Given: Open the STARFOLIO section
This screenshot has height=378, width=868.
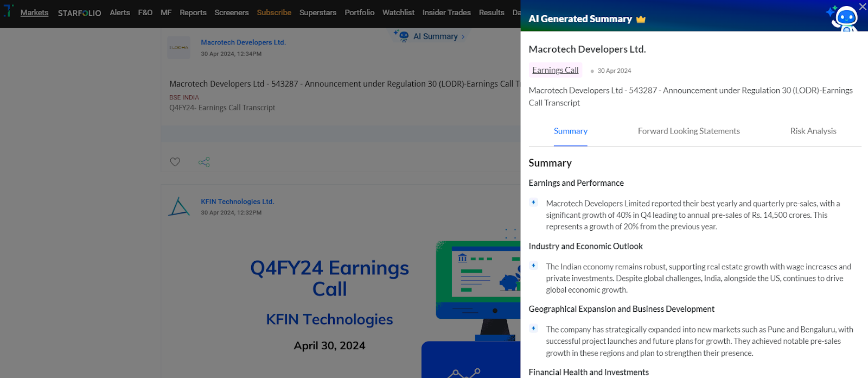Looking at the screenshot, I should tap(80, 13).
